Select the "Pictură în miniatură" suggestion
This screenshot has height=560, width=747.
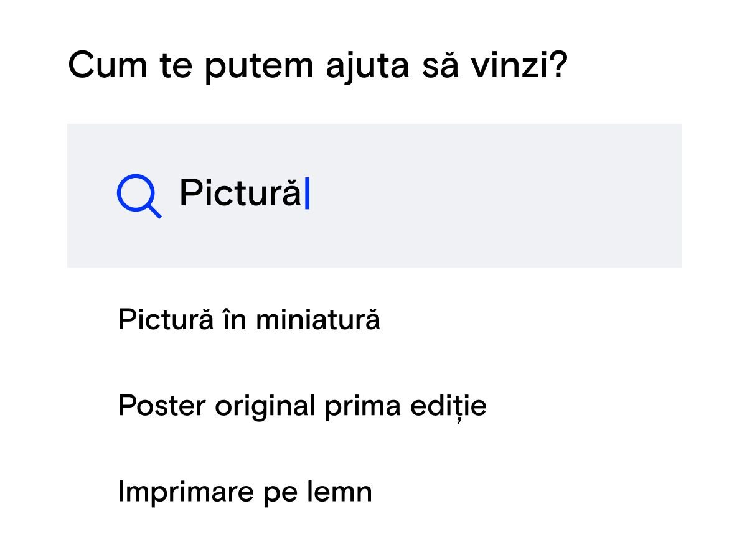point(248,320)
